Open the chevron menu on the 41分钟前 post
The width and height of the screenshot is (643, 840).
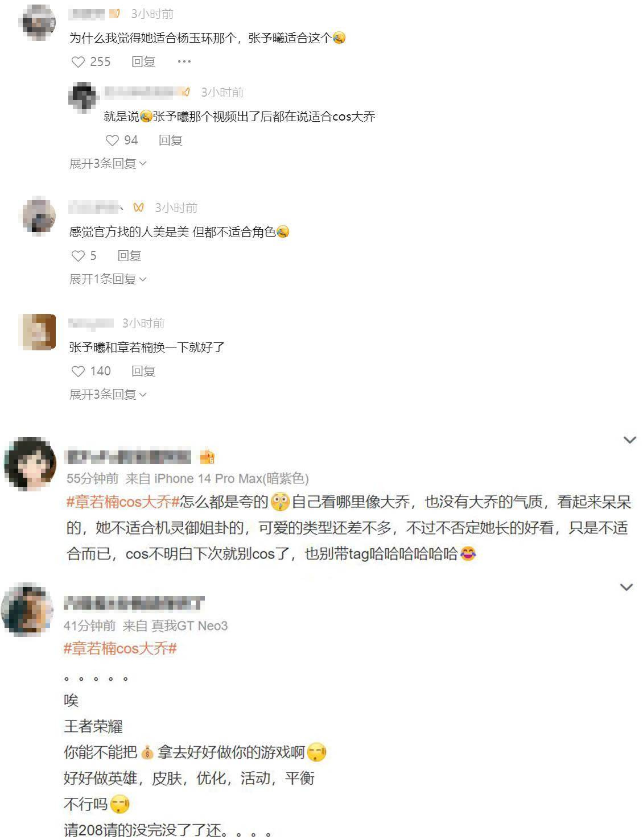[x=626, y=587]
